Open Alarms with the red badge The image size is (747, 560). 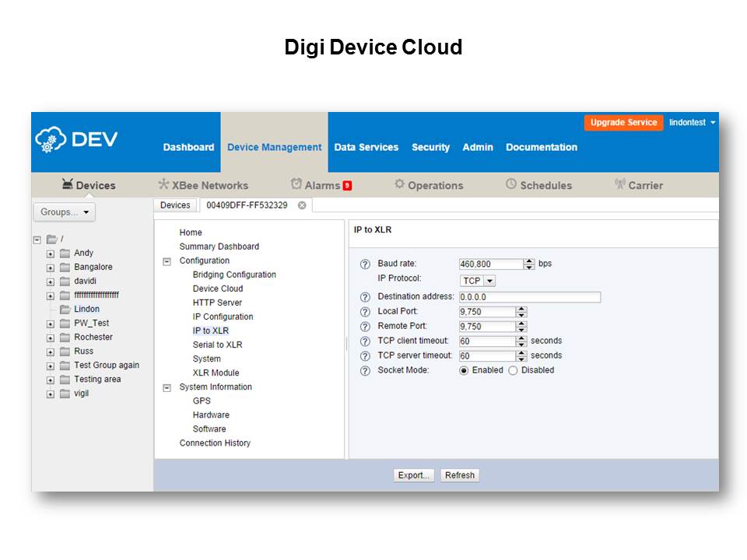321,185
